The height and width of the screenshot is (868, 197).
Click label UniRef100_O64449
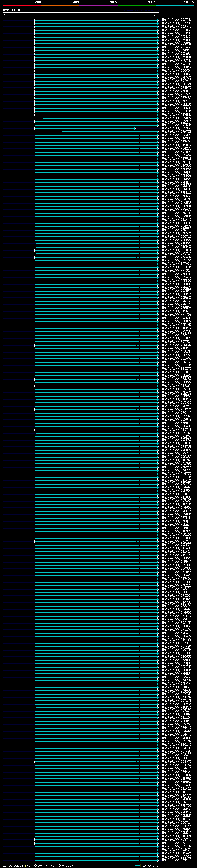pos(177,487)
